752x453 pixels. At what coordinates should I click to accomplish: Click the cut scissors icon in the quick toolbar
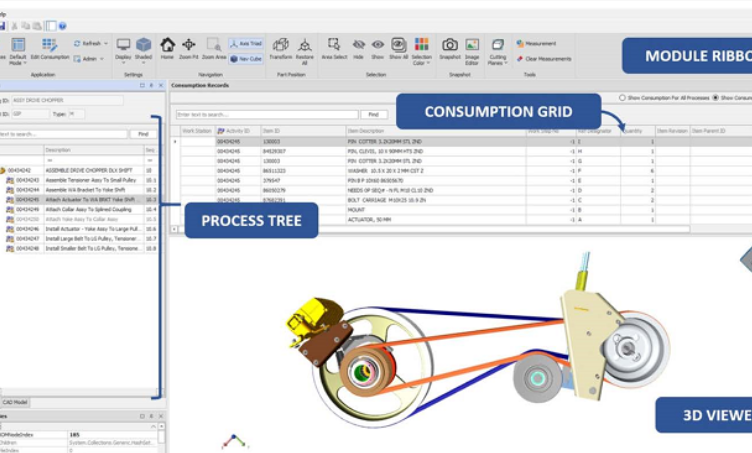pyautogui.click(x=14, y=26)
